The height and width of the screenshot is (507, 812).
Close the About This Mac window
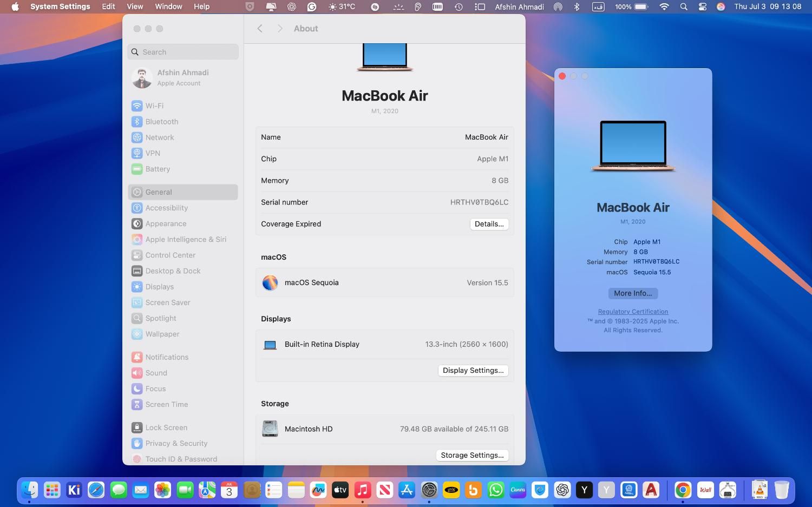562,76
